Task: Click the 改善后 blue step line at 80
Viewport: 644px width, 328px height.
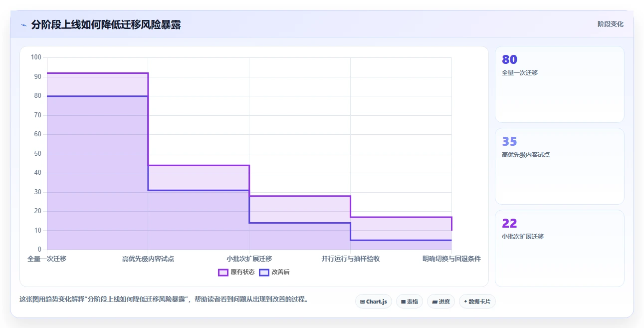Action: (x=97, y=96)
